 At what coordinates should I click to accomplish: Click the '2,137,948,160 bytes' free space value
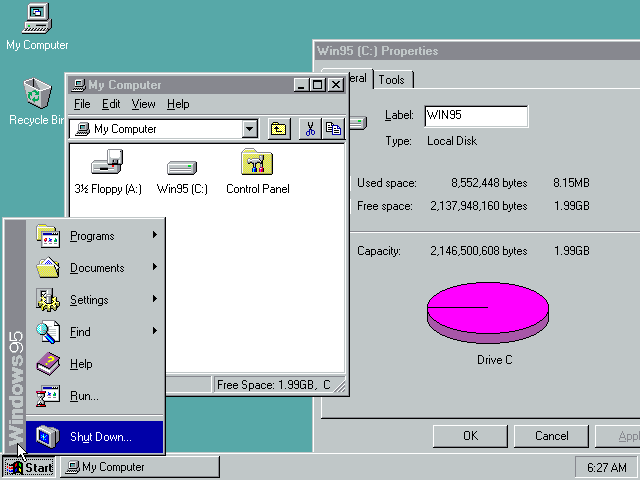(478, 206)
